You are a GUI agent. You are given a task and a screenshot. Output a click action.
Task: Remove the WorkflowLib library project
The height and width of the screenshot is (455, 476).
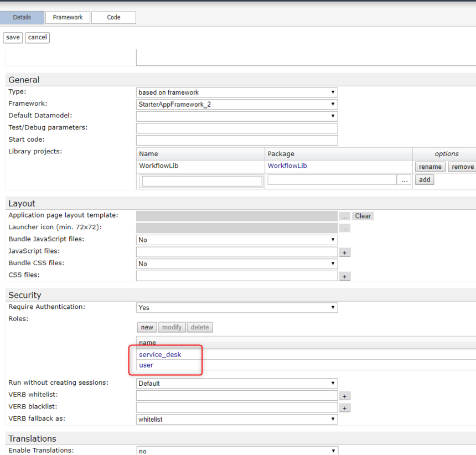click(x=462, y=167)
